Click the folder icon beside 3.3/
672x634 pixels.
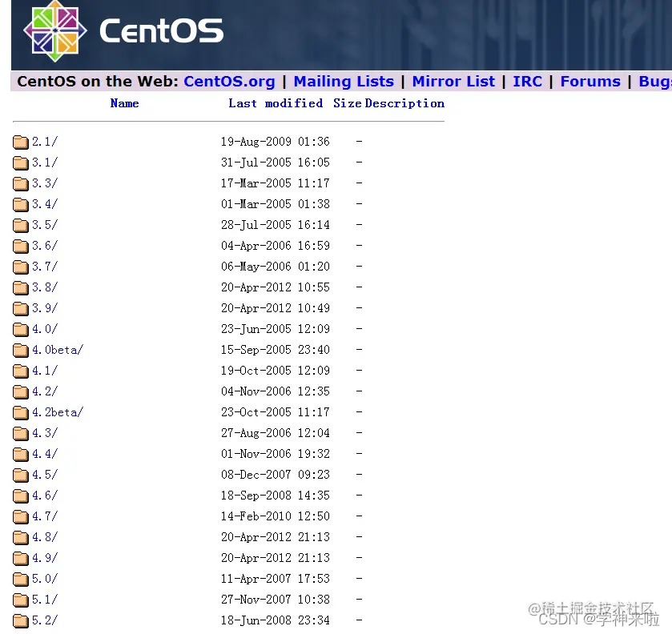click(x=21, y=183)
